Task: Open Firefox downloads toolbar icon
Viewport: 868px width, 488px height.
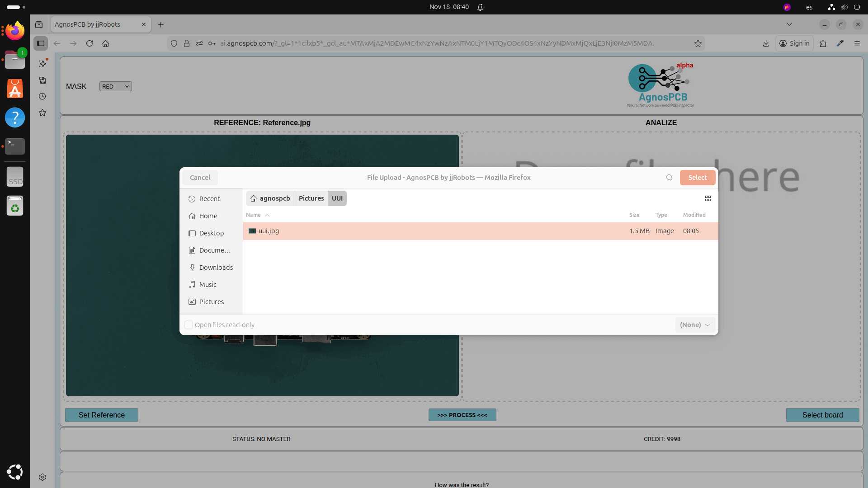Action: (x=766, y=43)
